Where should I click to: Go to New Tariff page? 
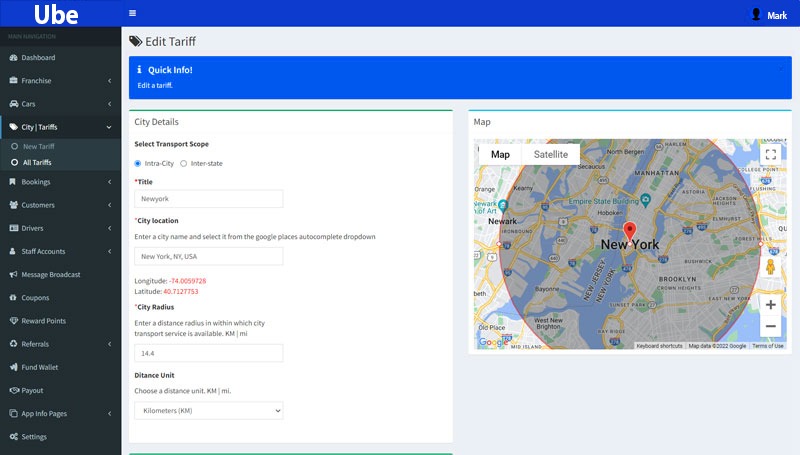pyautogui.click(x=38, y=146)
